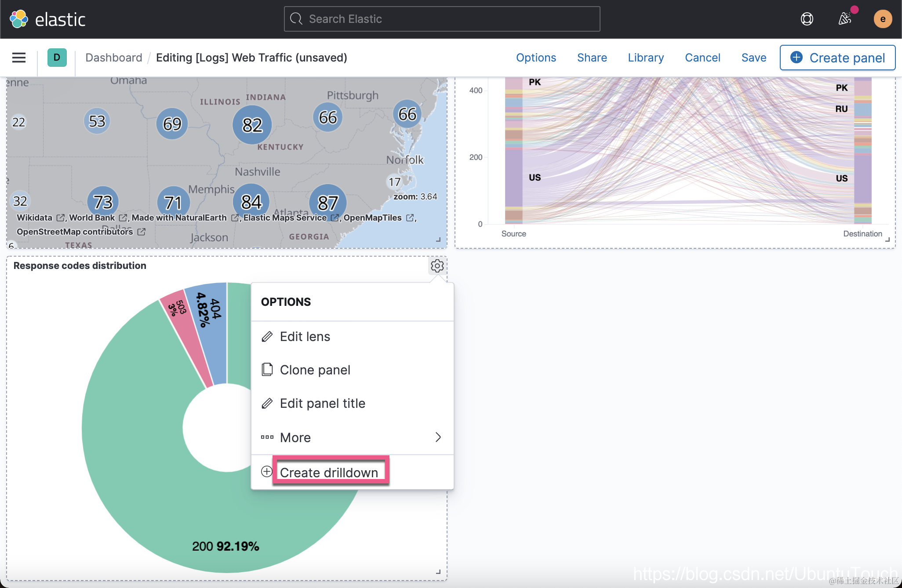Open the Share menu

[x=592, y=58]
